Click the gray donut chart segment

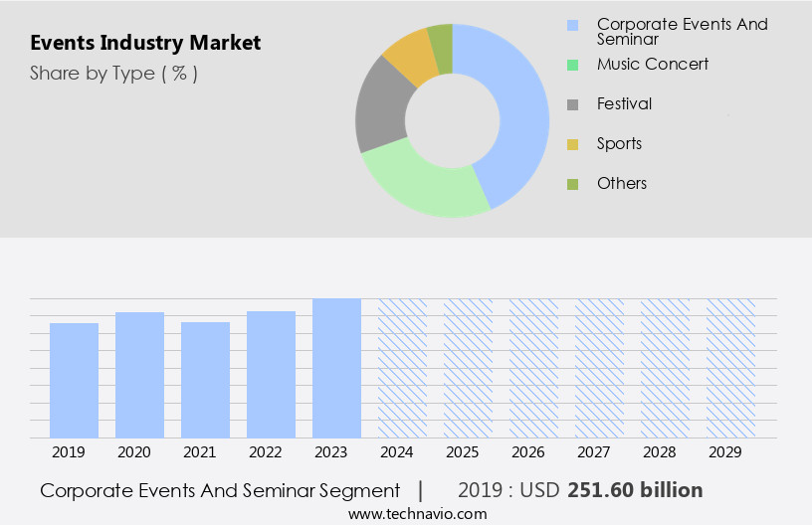pyautogui.click(x=382, y=107)
